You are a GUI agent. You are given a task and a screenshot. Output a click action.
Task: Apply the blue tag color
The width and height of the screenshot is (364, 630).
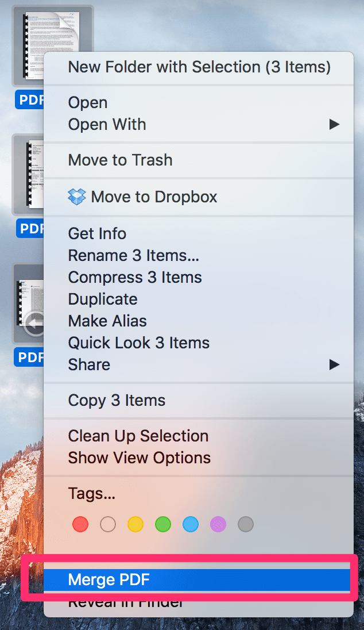tap(191, 524)
